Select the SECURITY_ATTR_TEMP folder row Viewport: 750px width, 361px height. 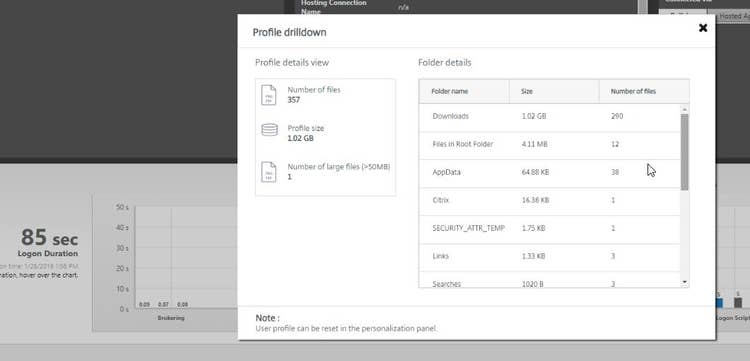click(x=550, y=230)
